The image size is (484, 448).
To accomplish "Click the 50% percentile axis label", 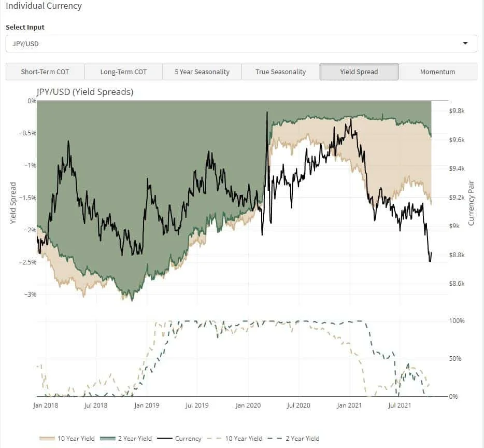I will point(455,359).
